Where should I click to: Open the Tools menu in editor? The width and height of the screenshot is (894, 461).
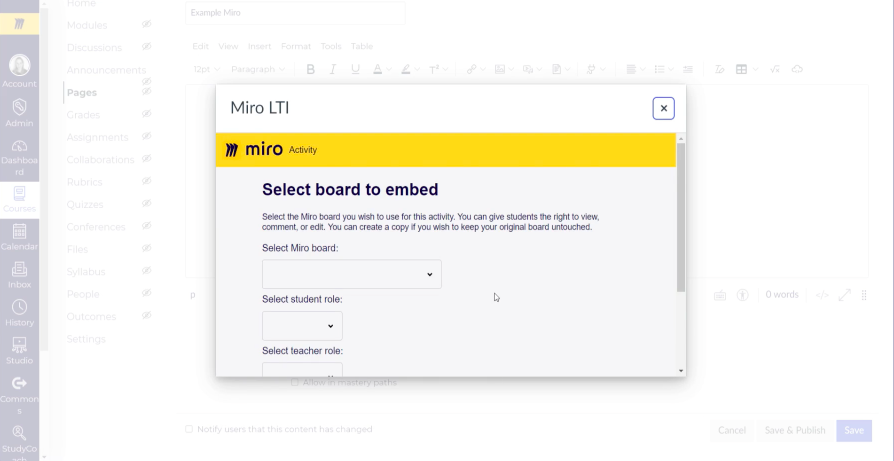click(x=331, y=46)
